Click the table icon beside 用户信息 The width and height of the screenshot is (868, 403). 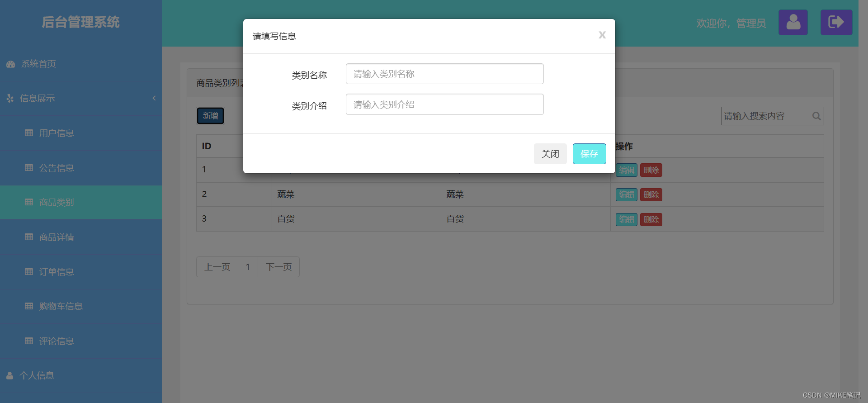29,133
